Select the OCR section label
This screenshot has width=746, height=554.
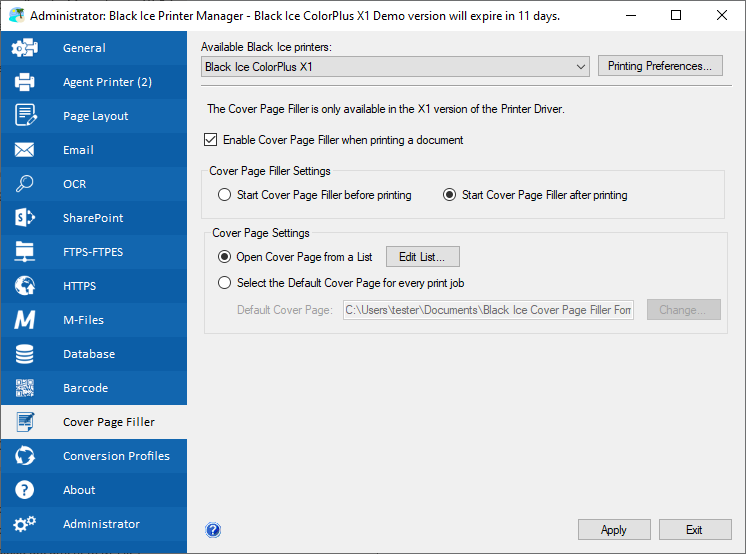click(75, 184)
